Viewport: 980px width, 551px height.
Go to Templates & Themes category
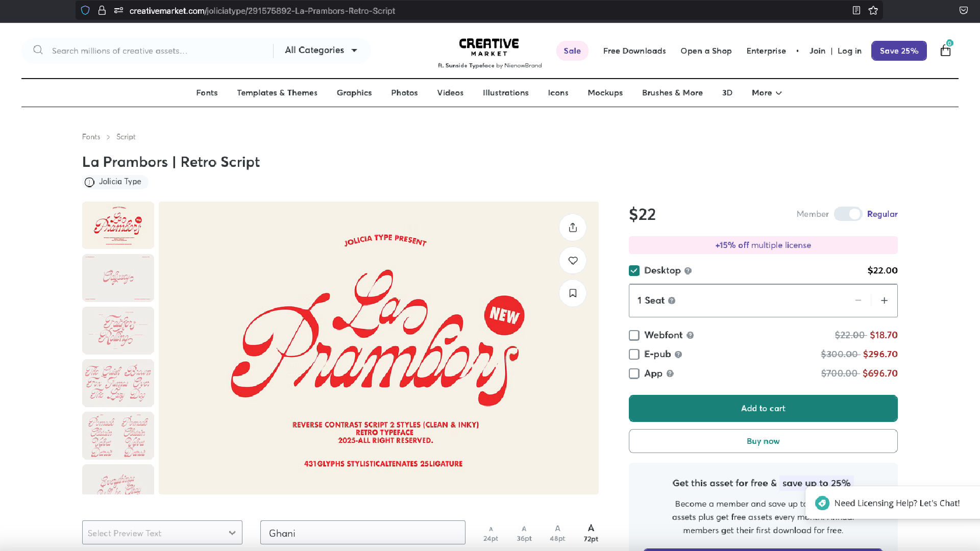[277, 93]
